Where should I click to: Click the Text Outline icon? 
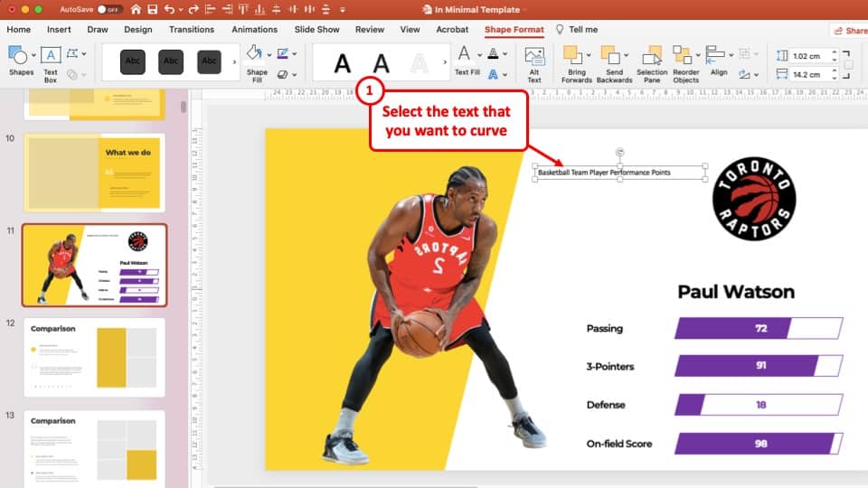click(x=494, y=53)
